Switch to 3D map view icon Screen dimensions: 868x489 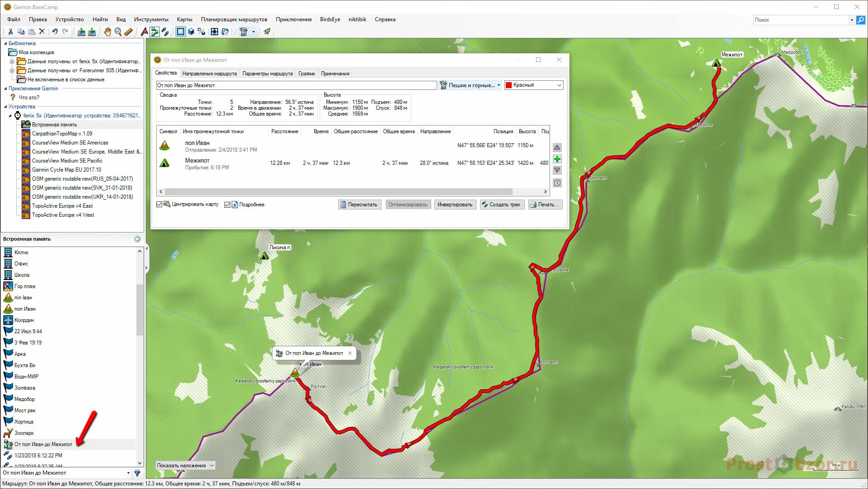tap(191, 32)
